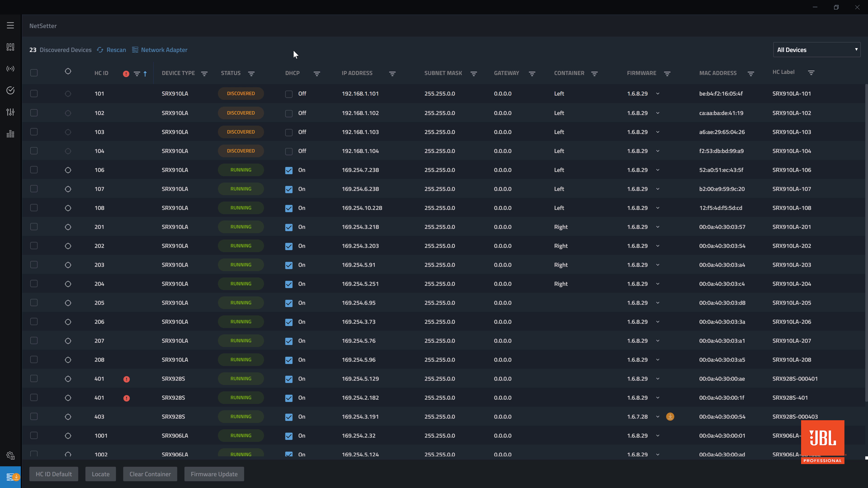Expand firmware dropdown for device 103
Viewport: 868px width, 488px height.
tap(658, 132)
